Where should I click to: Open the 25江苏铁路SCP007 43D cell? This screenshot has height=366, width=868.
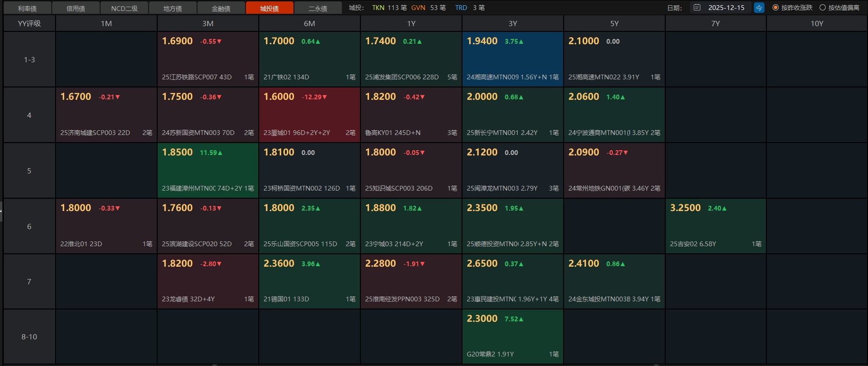pyautogui.click(x=208, y=59)
